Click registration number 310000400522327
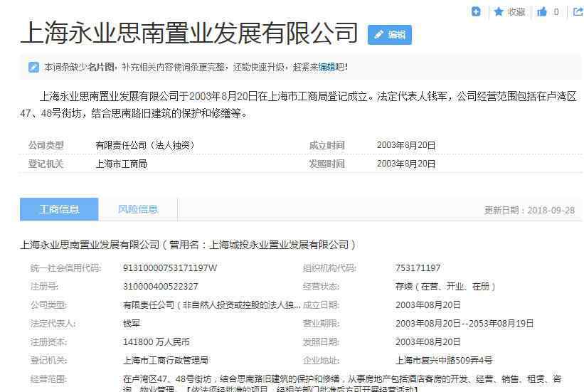584x392 pixels. pos(161,287)
